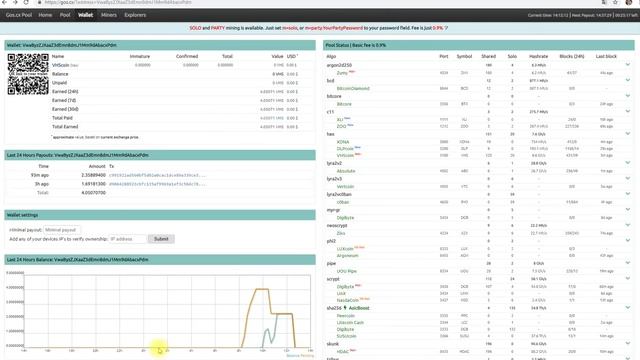The image size is (640, 360).
Task: Open the Zumy coin link
Action: point(342,73)
